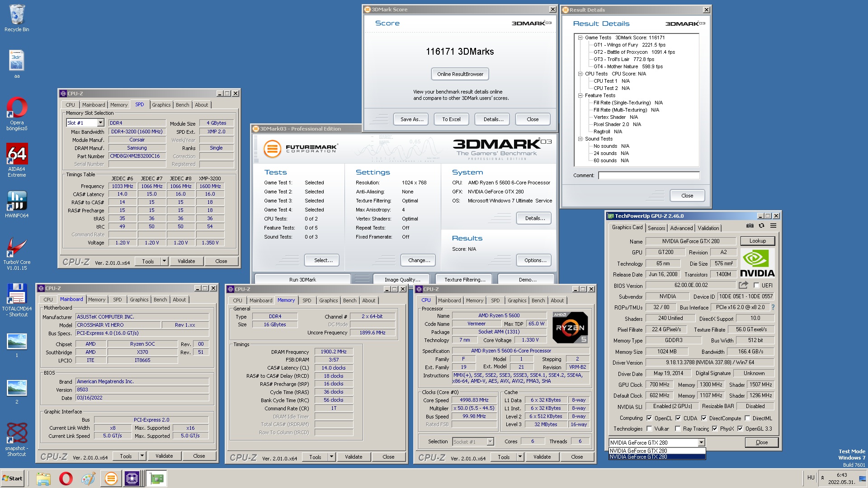Viewport: 868px width, 488px height.
Task: Toggle the OpenGL 3.3 checkbox in GPU-Z
Action: pyautogui.click(x=740, y=428)
